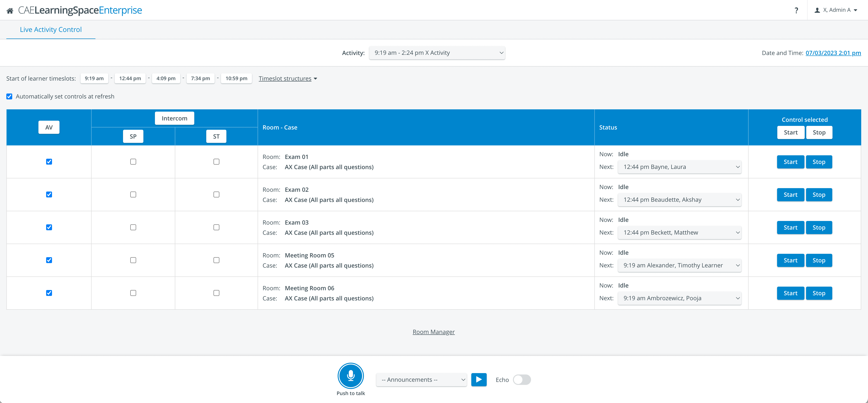868x403 pixels.
Task: Select the Live Activity Control tab
Action: pos(51,30)
